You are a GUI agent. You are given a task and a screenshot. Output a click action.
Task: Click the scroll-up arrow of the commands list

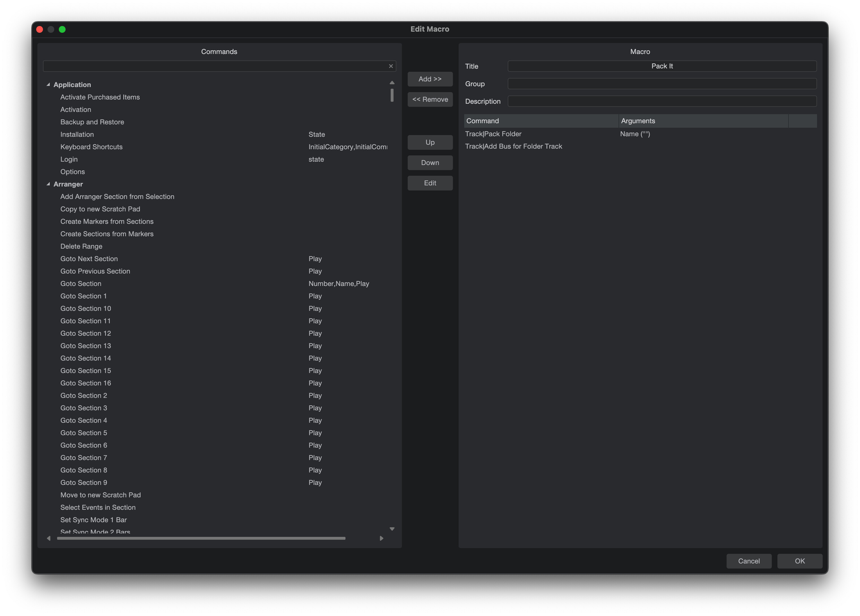[x=392, y=82]
